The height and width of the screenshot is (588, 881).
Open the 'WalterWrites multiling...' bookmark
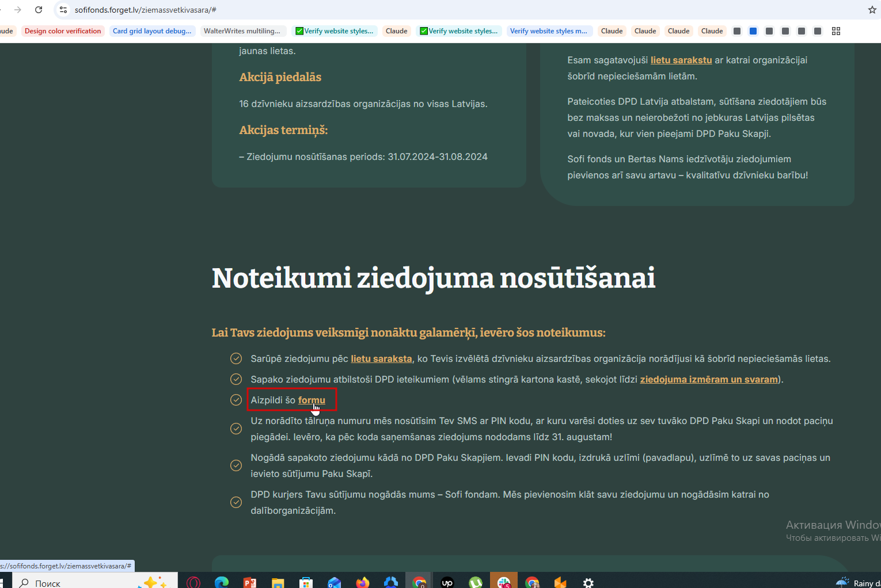(x=242, y=31)
